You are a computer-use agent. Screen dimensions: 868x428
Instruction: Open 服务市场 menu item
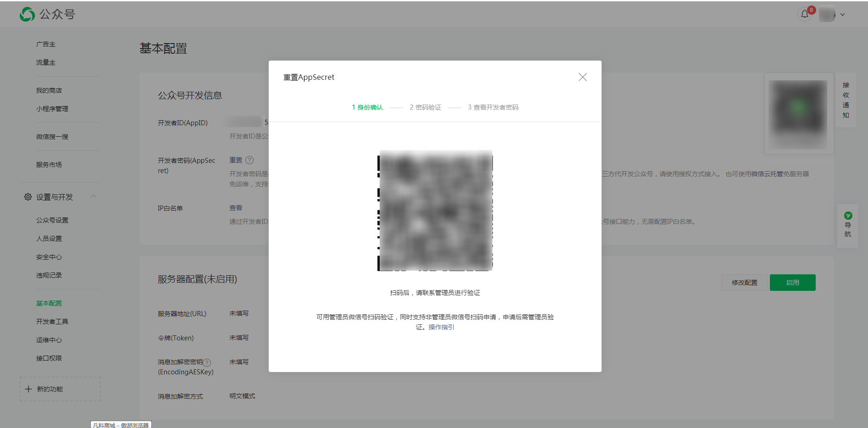point(49,165)
